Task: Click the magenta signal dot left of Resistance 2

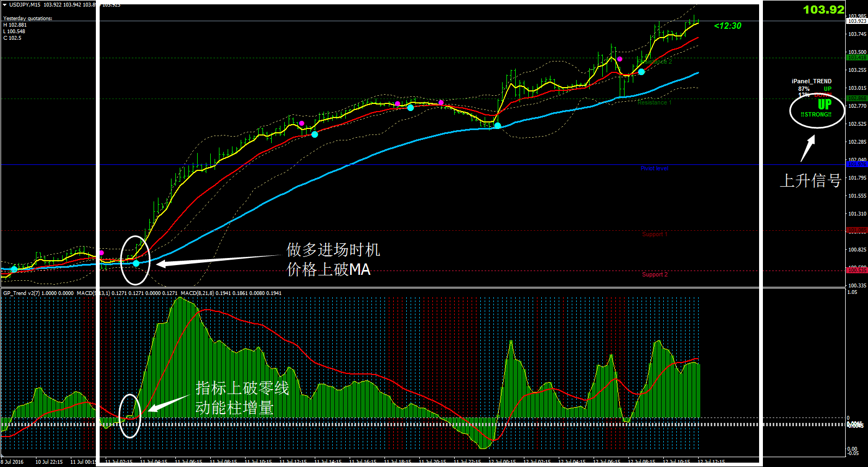Action: [620, 59]
